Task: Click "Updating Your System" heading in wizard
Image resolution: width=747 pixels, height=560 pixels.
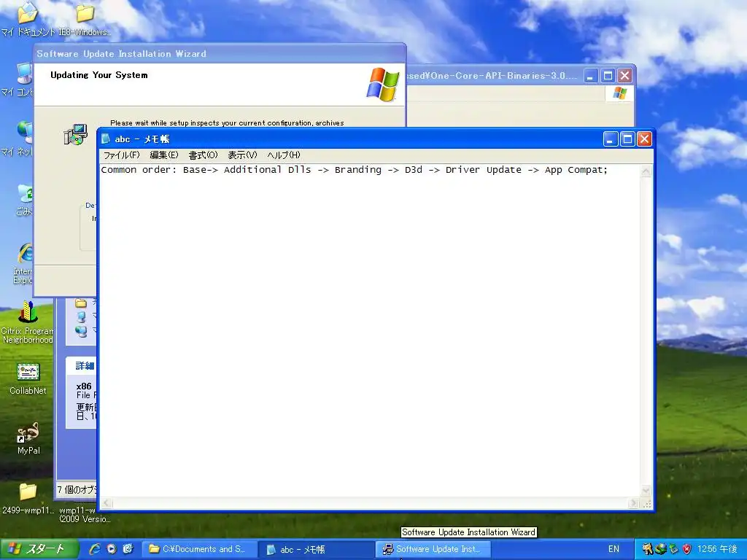Action: [99, 75]
